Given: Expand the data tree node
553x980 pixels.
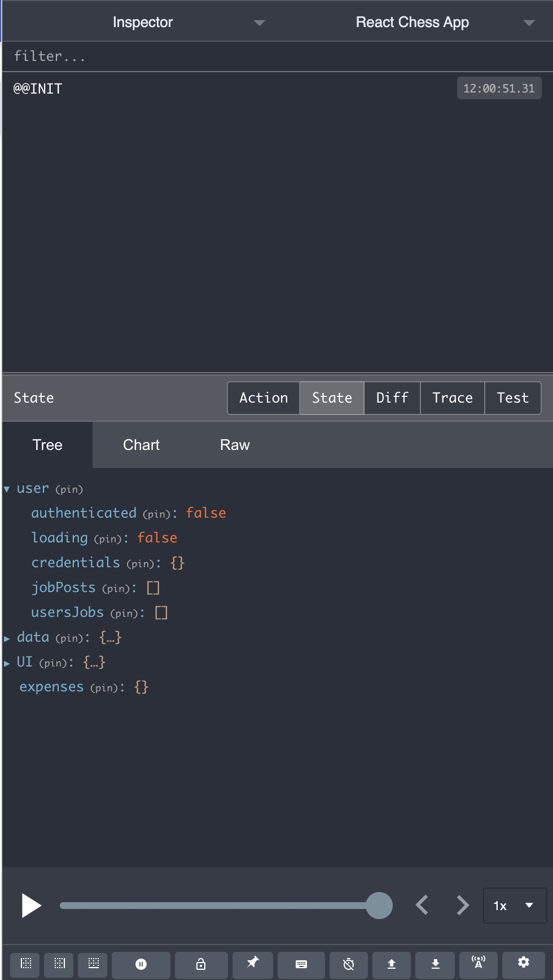Looking at the screenshot, I should [7, 638].
